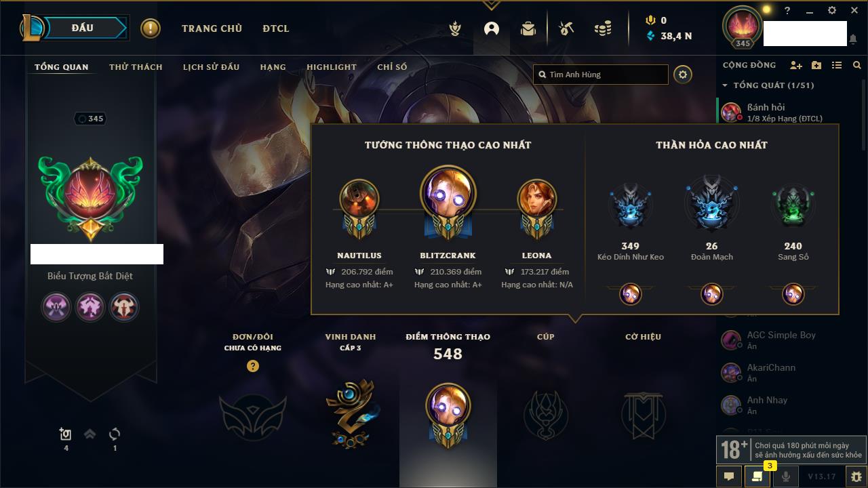
Task: Open the profile icon in top navigation
Action: [x=491, y=28]
